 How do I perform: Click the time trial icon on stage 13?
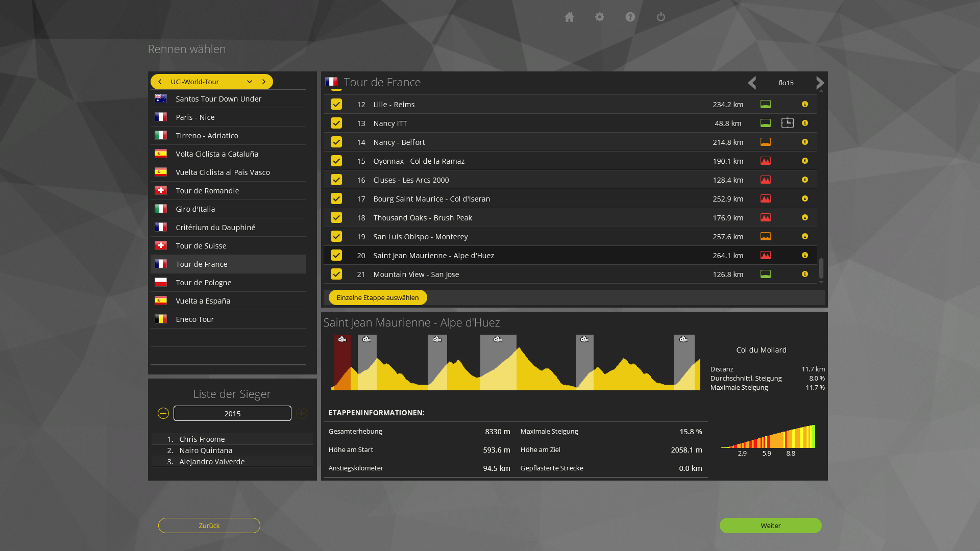[787, 123]
